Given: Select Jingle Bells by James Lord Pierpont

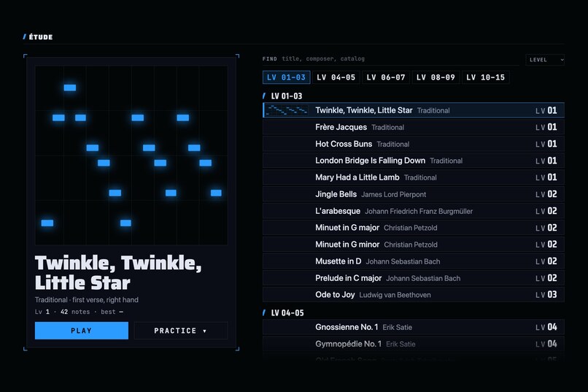Looking at the screenshot, I should pos(413,194).
